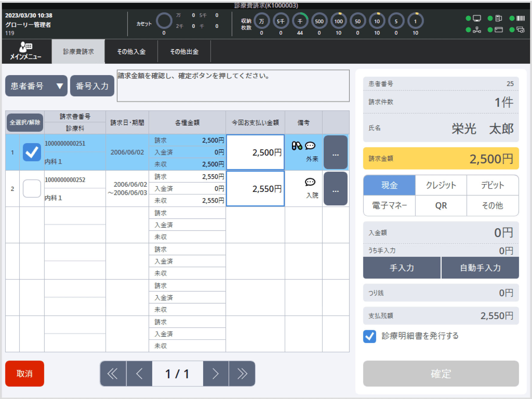Screen dimensions: 532x399
Task: Go to the next invoice page
Action: (216, 374)
